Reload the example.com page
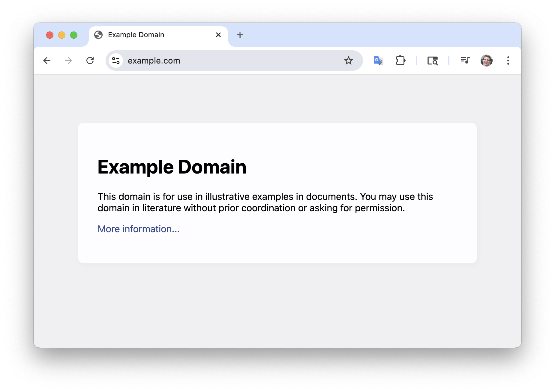Image resolution: width=555 pixels, height=392 pixels. click(x=90, y=61)
